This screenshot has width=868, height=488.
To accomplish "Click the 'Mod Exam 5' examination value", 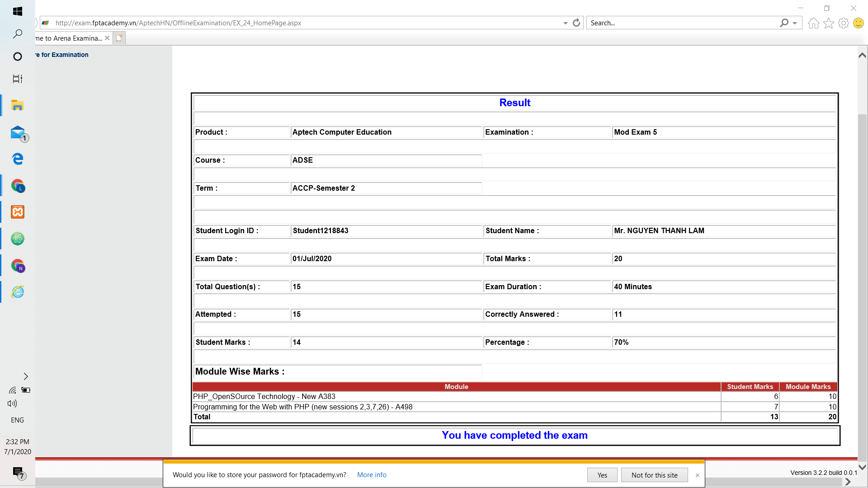I will pos(636,132).
